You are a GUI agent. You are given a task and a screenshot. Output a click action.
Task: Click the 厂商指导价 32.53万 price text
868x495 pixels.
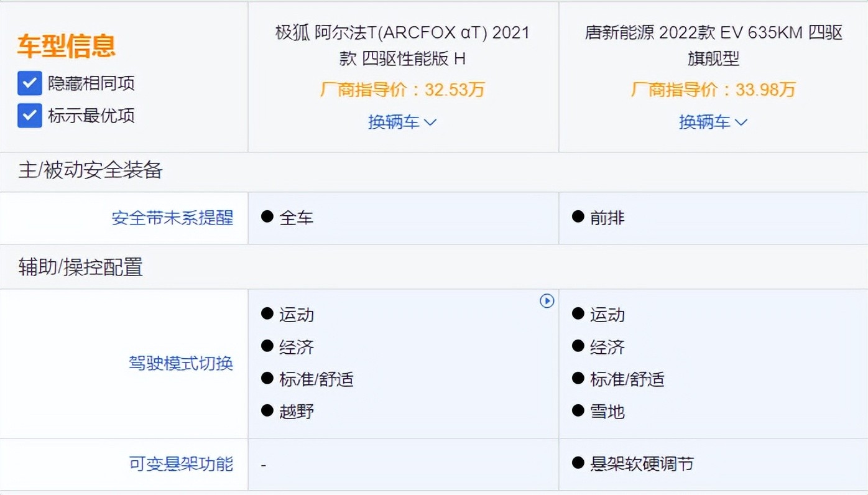(402, 90)
